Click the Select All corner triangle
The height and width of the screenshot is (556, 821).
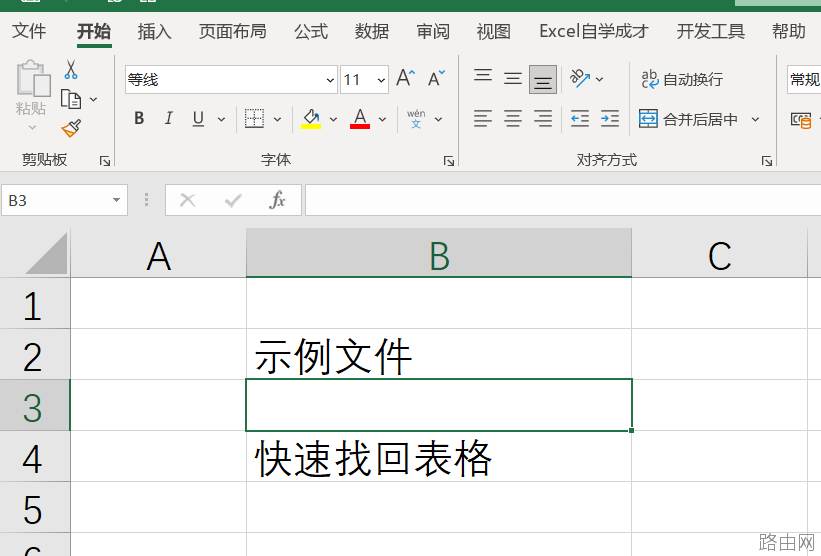tap(47, 255)
